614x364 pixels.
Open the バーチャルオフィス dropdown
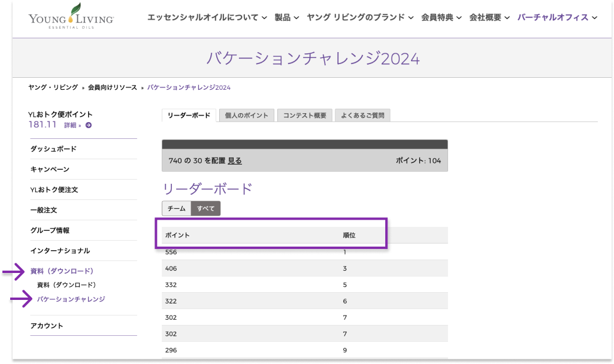[557, 17]
